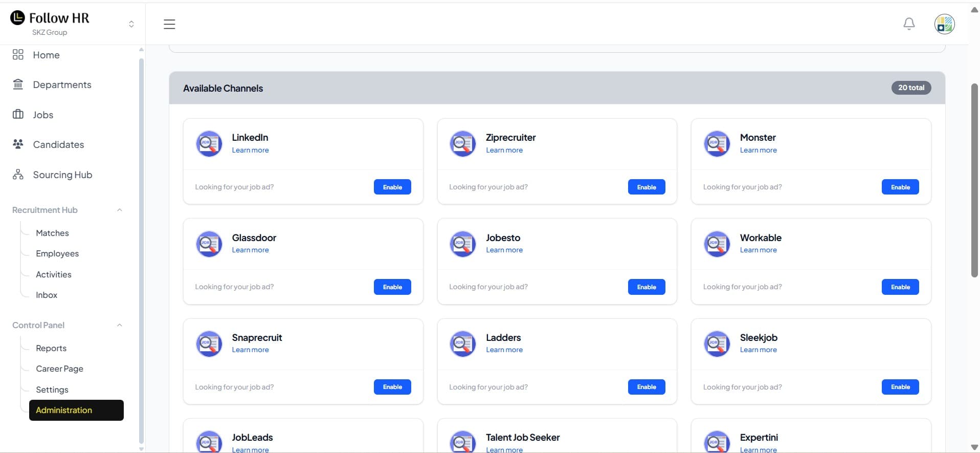Open the user profile avatar

coord(944,24)
